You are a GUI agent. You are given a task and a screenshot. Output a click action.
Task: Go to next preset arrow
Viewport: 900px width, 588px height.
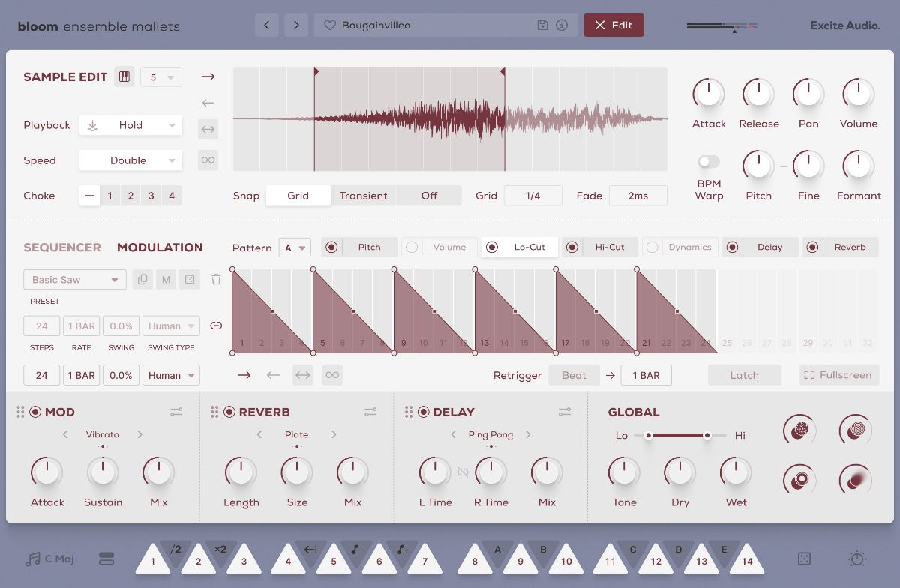pos(296,25)
